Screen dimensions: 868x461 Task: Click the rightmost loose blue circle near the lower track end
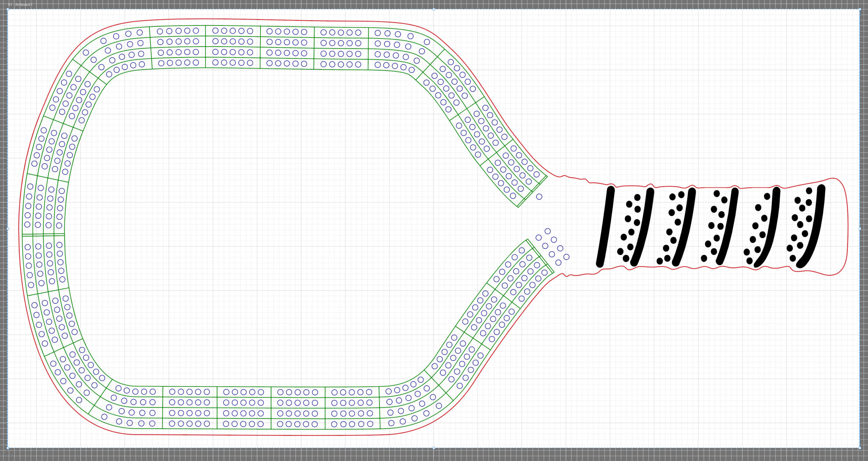click(566, 257)
